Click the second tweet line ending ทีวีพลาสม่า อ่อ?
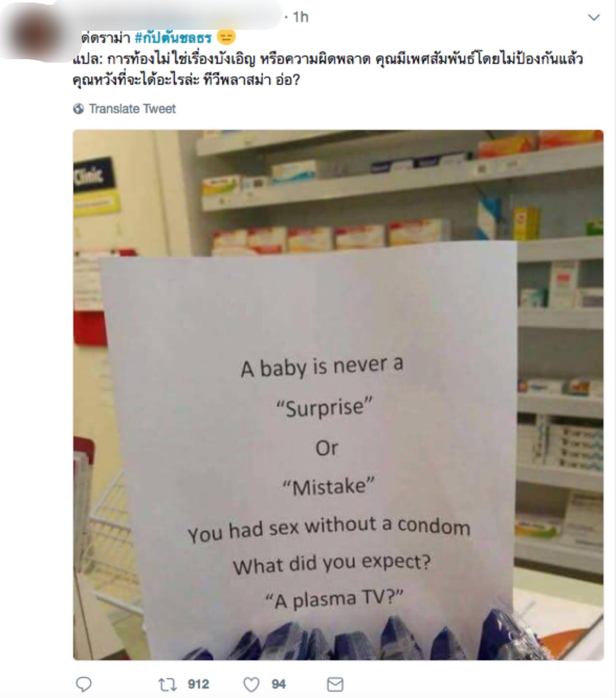Image resolution: width=616 pixels, height=698 pixels. coord(187,80)
